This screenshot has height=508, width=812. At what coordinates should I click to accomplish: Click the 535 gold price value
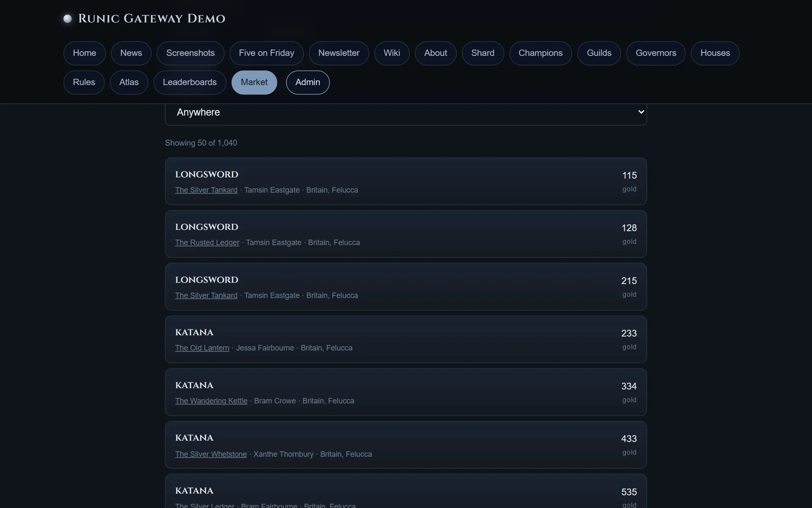pyautogui.click(x=629, y=492)
